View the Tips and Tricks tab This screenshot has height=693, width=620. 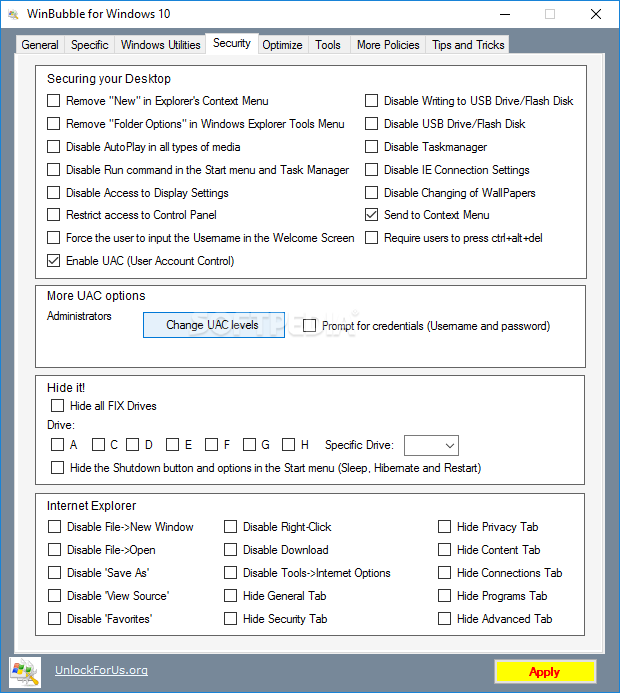tap(468, 45)
